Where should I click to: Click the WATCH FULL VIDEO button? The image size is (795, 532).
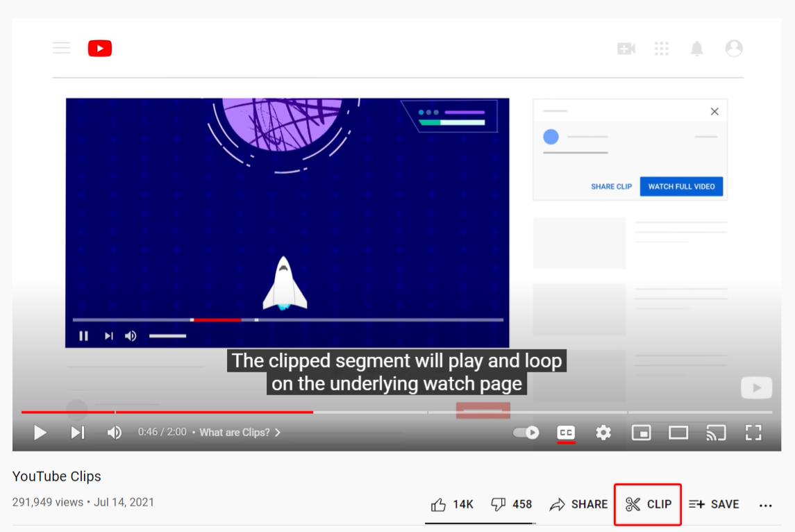click(x=681, y=187)
